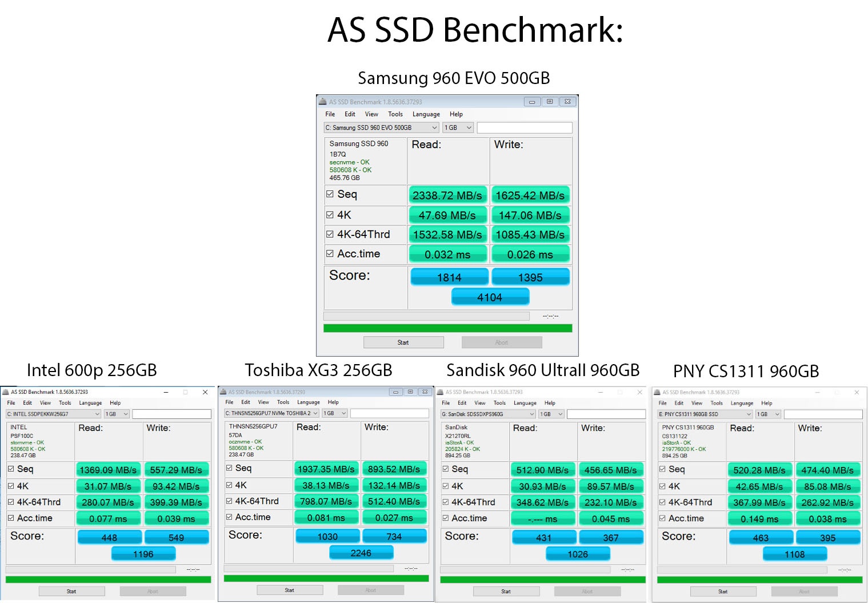
Task: Minimize the Samsung 960 EVO benchmark window
Action: (x=532, y=102)
